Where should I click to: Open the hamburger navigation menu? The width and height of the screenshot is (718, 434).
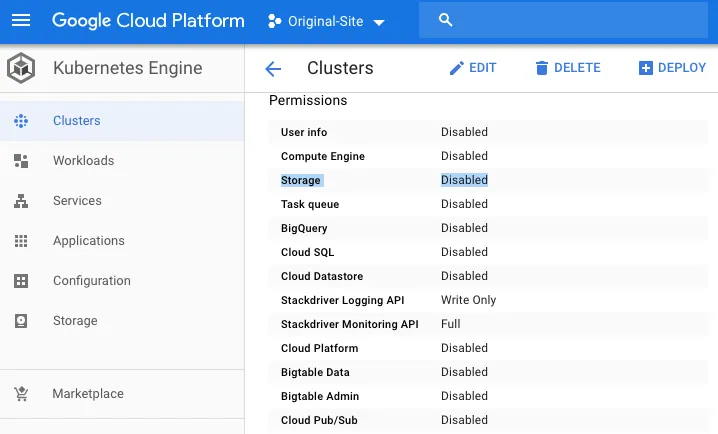pyautogui.click(x=21, y=21)
